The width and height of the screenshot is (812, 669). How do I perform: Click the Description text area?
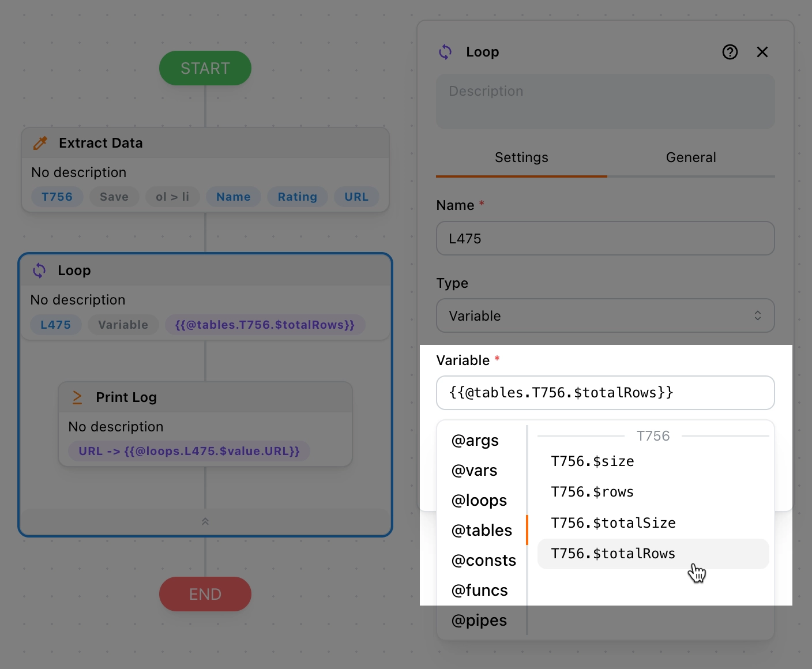pos(605,102)
